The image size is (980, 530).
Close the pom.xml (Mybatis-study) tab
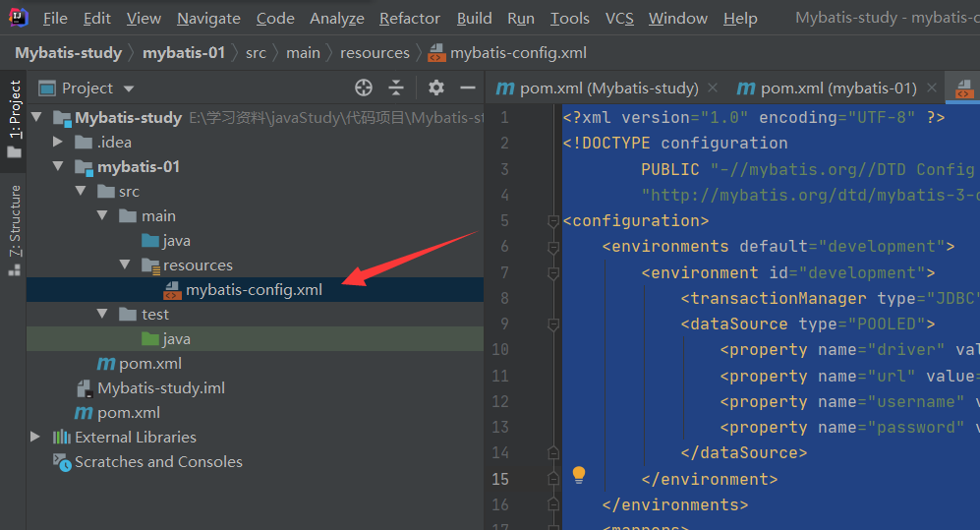(713, 88)
